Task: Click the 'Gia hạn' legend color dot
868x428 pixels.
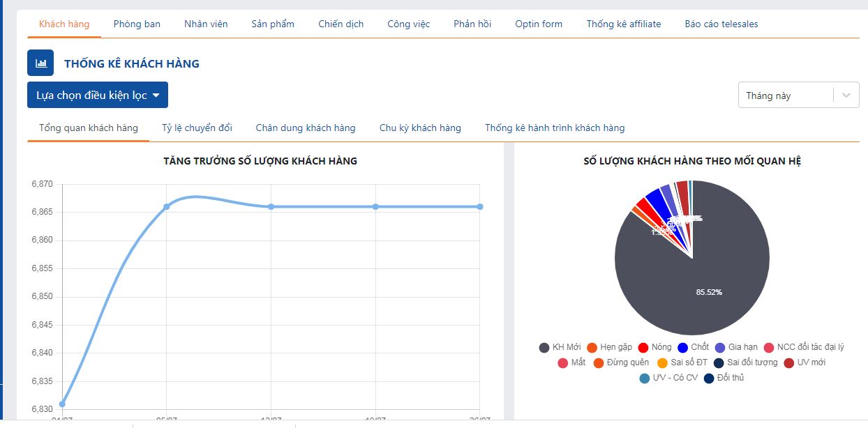Action: pos(720,347)
